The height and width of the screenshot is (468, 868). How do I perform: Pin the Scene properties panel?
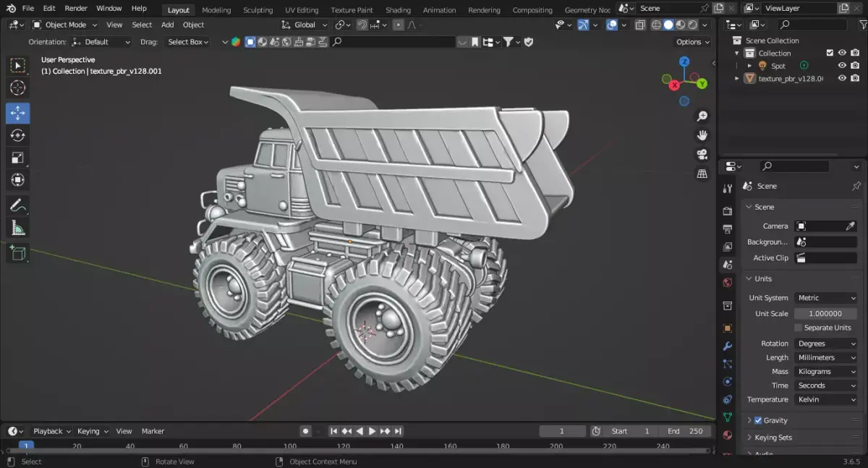tap(856, 186)
